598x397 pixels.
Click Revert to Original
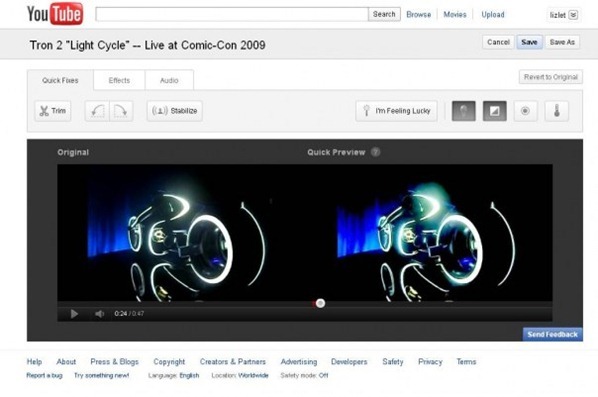(x=551, y=77)
